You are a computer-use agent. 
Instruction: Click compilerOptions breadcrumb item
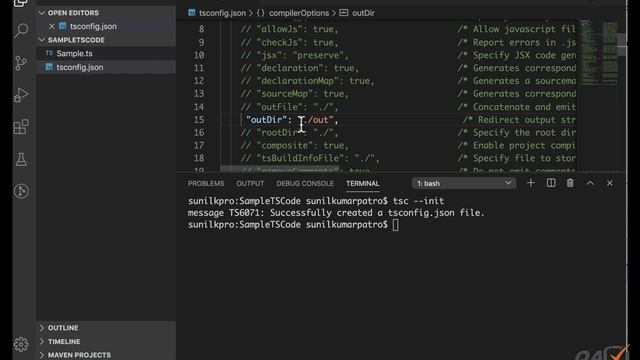[x=299, y=13]
